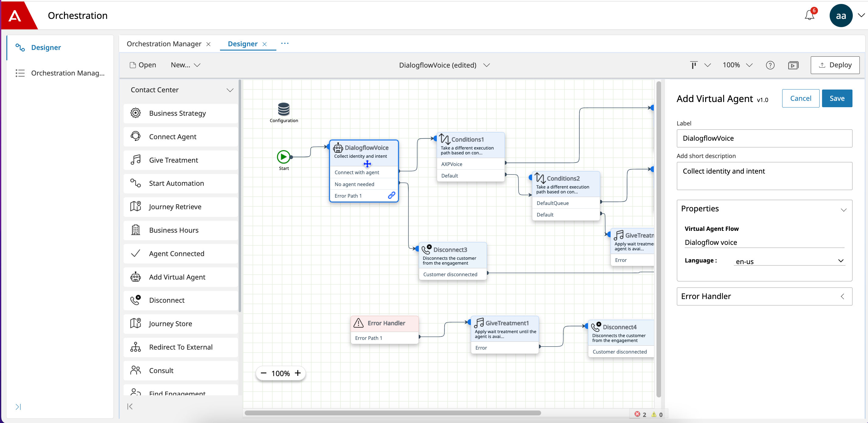The width and height of the screenshot is (868, 423).
Task: Collapse the Contact Center palette section
Action: (230, 90)
